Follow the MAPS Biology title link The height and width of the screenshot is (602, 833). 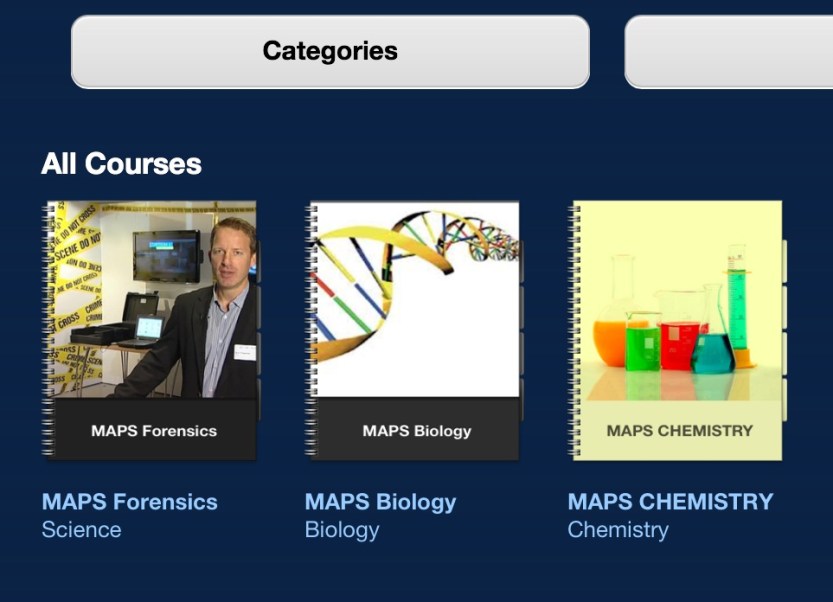pos(380,502)
